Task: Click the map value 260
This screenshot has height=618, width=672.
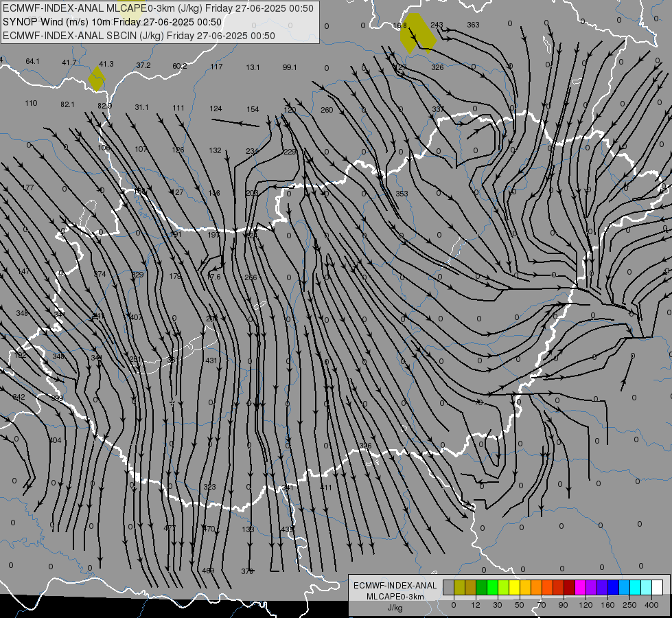Action: coord(327,111)
